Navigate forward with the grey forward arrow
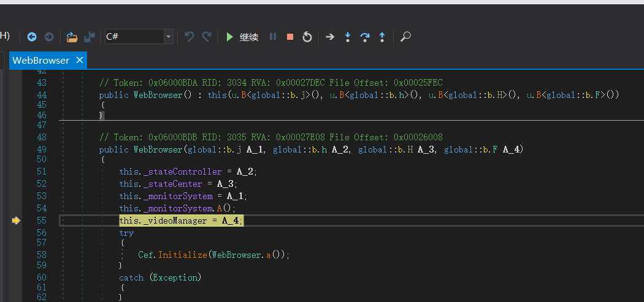The height and width of the screenshot is (302, 644). tap(49, 37)
